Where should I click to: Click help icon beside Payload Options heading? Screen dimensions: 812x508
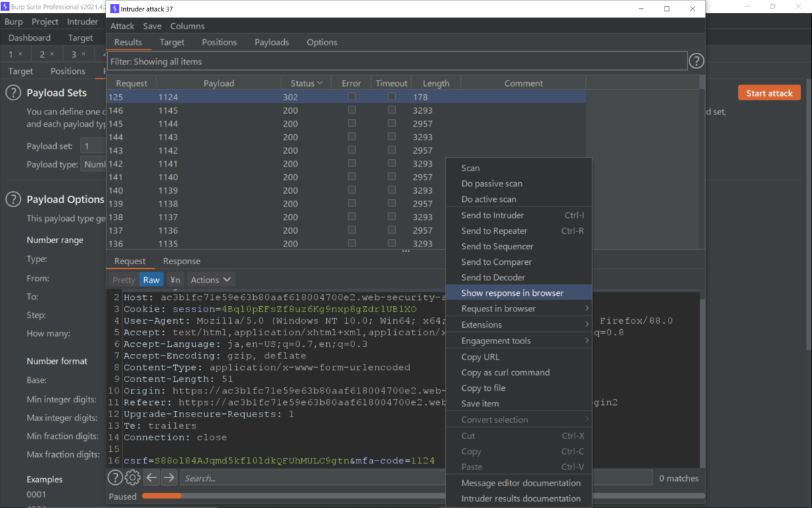click(13, 199)
